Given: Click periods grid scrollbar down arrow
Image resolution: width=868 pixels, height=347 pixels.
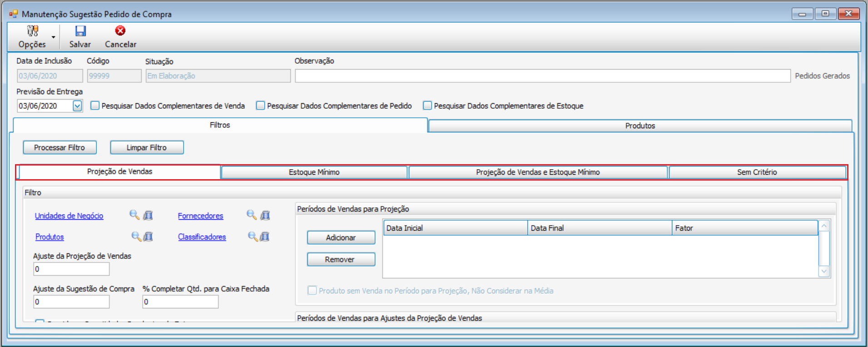Looking at the screenshot, I should tap(824, 272).
